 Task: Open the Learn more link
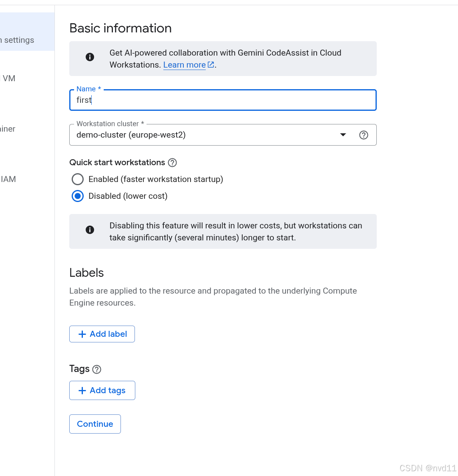click(x=184, y=65)
